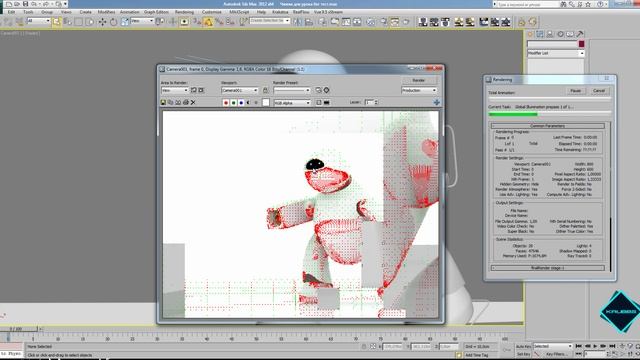Viewport: 640px width, 360px height.
Task: Expand the Modifier List dropdown
Action: pos(556,53)
